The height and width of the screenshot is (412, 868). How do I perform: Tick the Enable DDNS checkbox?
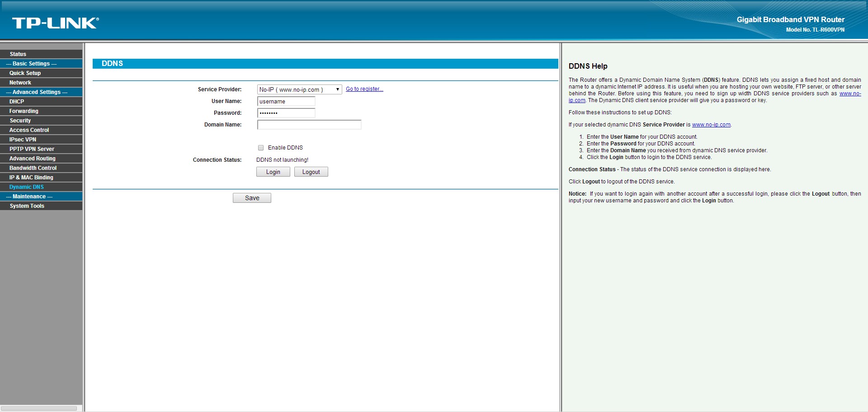(261, 148)
